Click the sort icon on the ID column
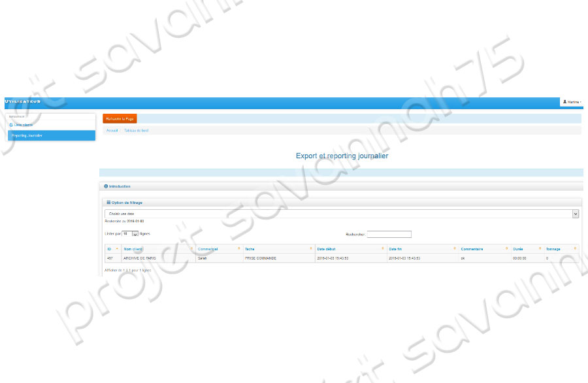 pyautogui.click(x=117, y=249)
